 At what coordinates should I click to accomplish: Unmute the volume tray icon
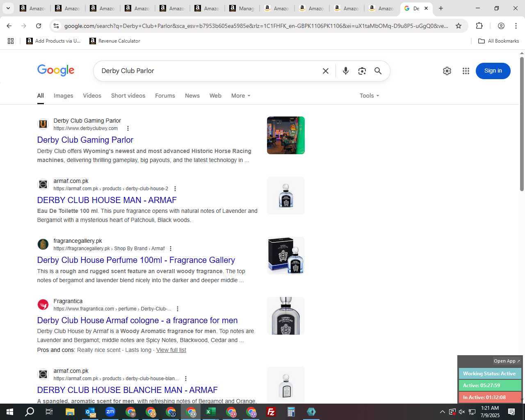tap(462, 412)
